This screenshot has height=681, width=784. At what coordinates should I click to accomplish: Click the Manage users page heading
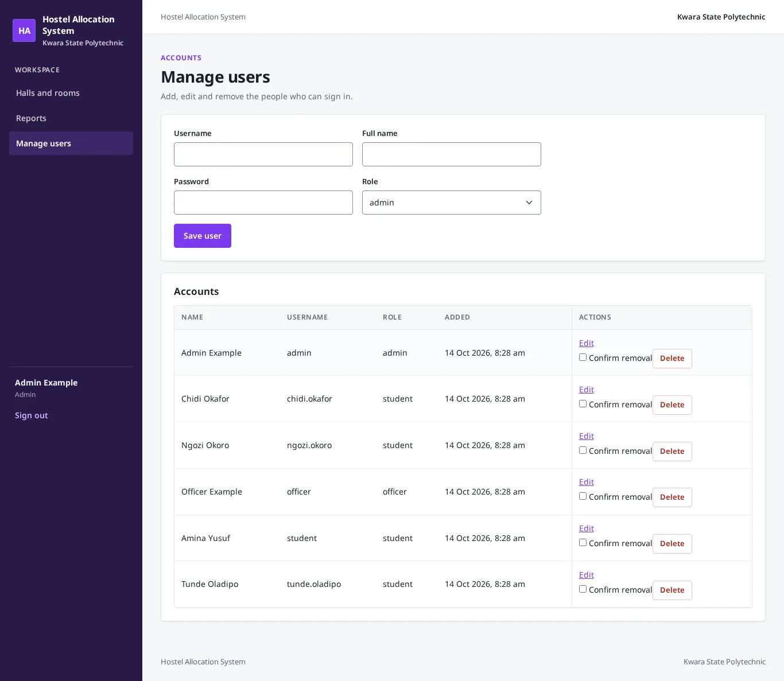tap(215, 77)
